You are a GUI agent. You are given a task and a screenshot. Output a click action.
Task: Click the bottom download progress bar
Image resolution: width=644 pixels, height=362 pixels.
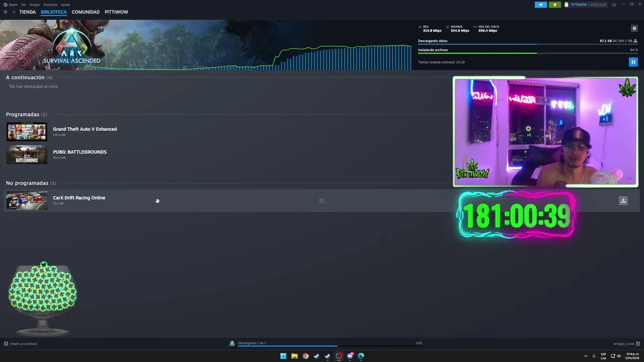click(x=330, y=346)
